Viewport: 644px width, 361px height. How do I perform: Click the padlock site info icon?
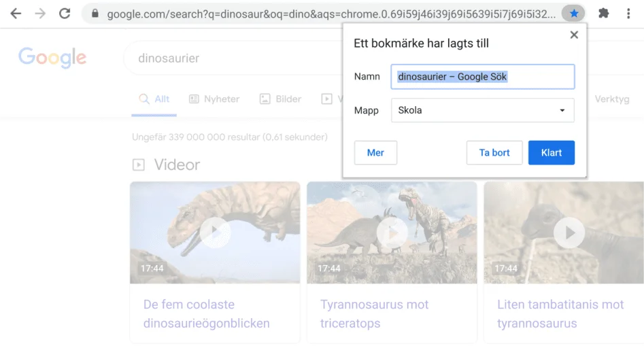[95, 14]
